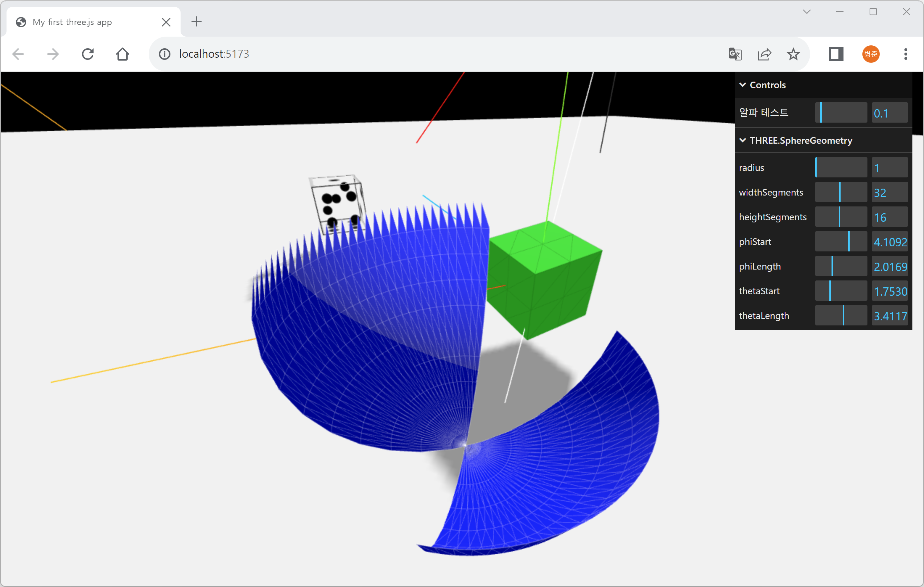The width and height of the screenshot is (924, 587).
Task: Open the Google Translate page icon
Action: point(735,54)
